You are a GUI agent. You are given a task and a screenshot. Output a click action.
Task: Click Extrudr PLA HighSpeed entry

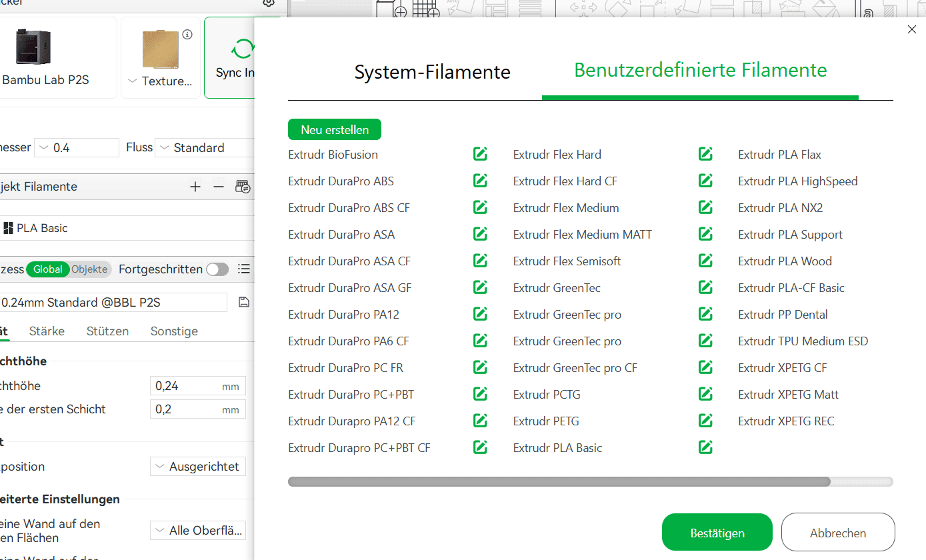coord(798,181)
